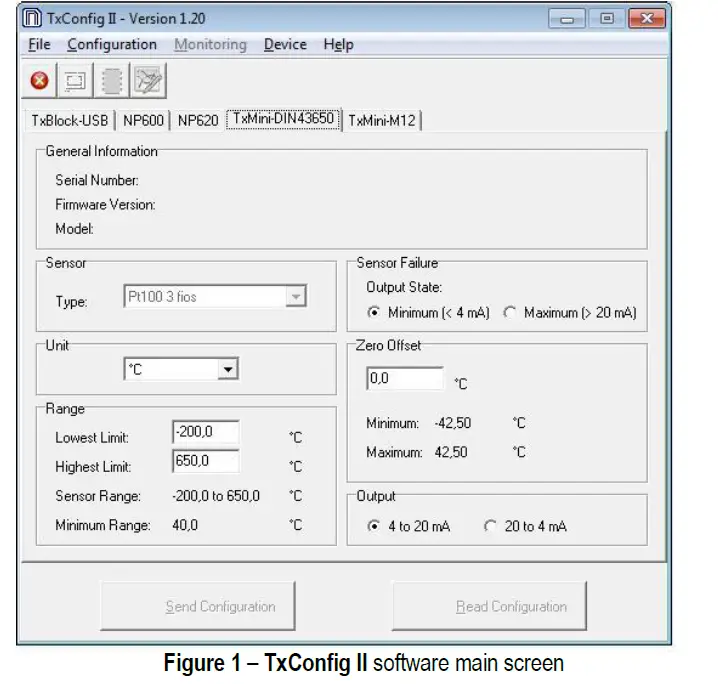Click the Minimum Range value 40,0

185,525
